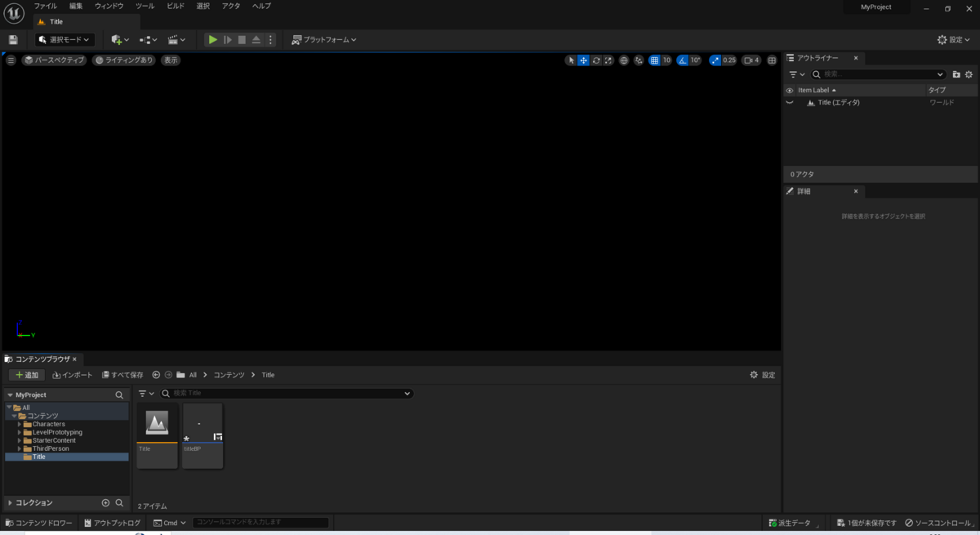Click the Outliner 検索 search field
Viewport: 980px width, 535px height.
[x=878, y=74]
